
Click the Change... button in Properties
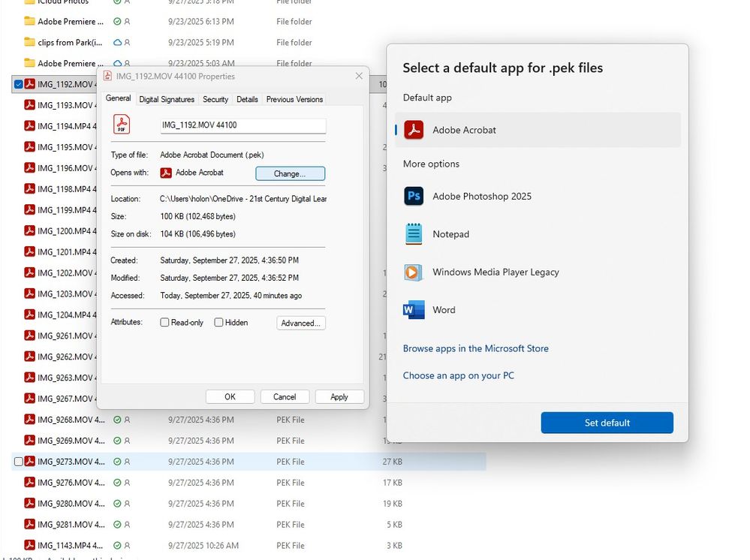290,173
